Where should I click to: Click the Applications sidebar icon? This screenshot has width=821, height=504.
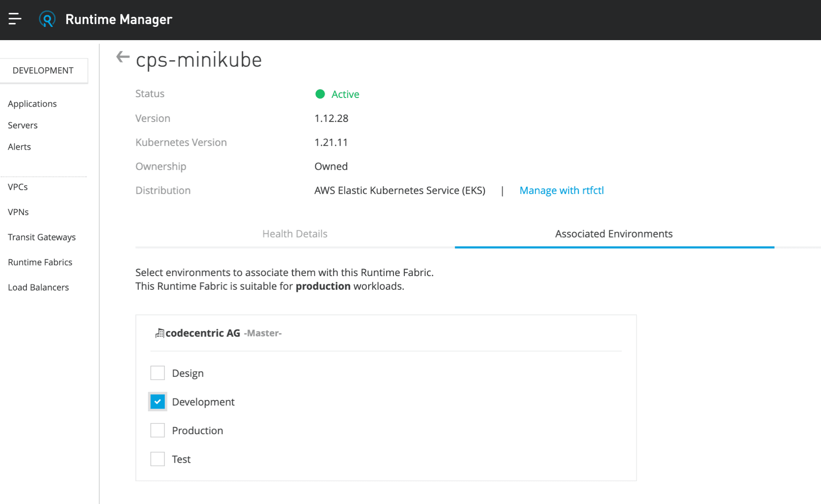pyautogui.click(x=32, y=103)
